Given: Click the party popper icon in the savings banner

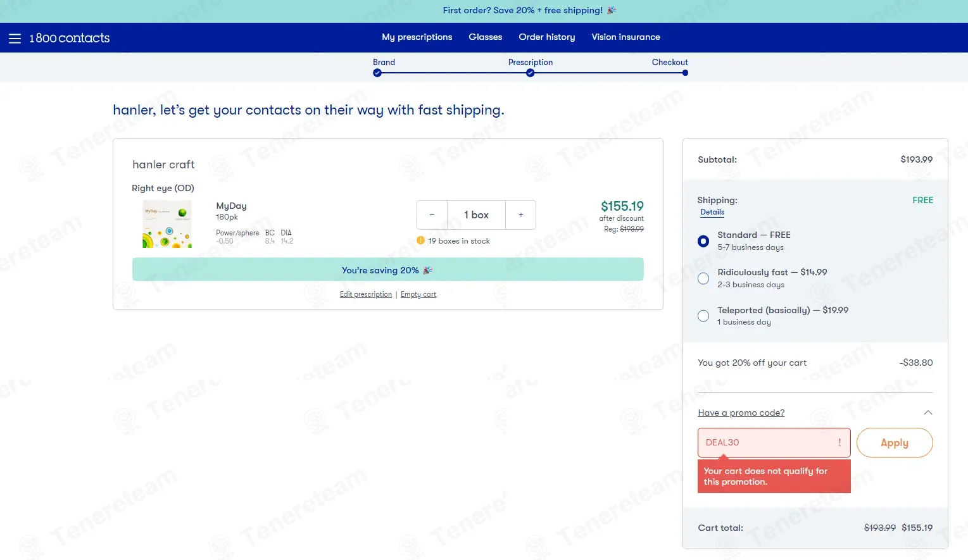Looking at the screenshot, I should point(427,270).
